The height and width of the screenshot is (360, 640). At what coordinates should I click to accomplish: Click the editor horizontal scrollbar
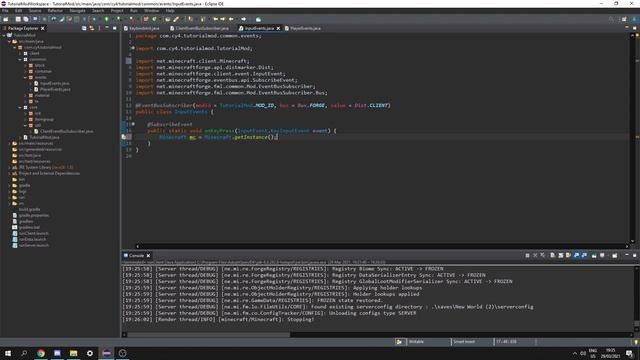pyautogui.click(x=382, y=246)
